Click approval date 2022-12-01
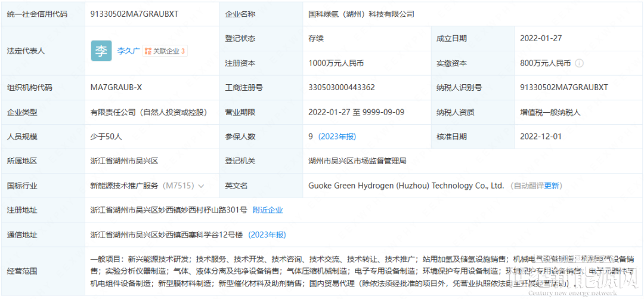Viewport: 644px width, 299px height. (540, 137)
